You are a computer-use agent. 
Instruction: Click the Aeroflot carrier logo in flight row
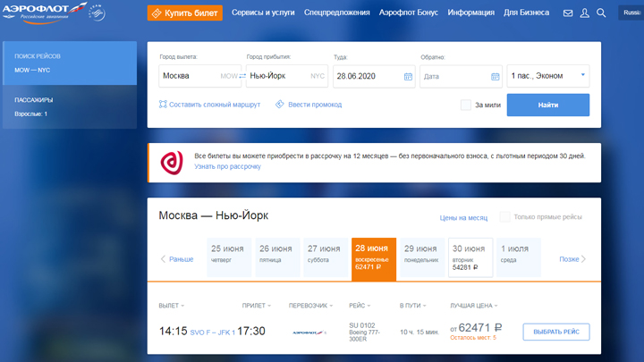(309, 333)
